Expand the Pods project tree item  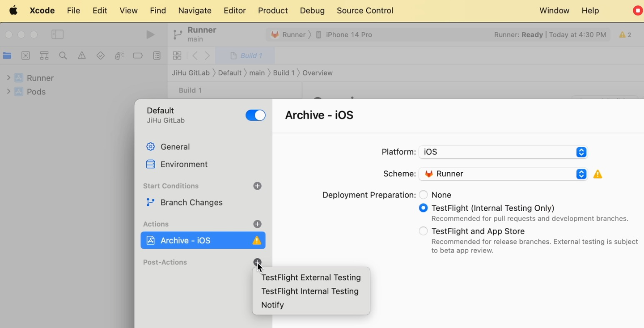point(8,91)
